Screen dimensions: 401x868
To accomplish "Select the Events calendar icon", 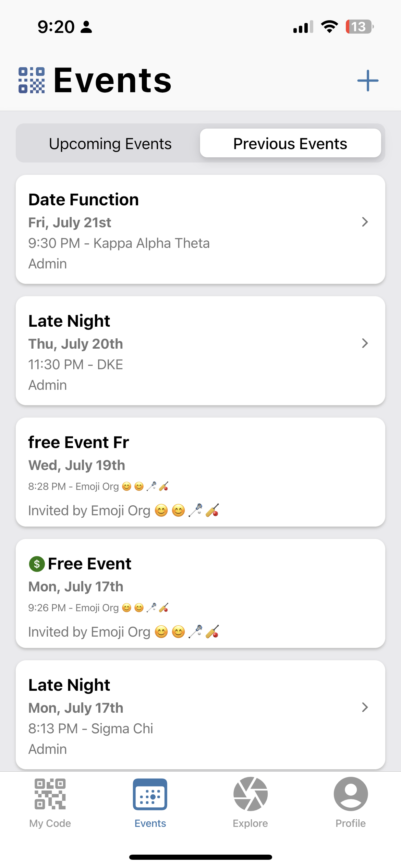I will point(150,794).
